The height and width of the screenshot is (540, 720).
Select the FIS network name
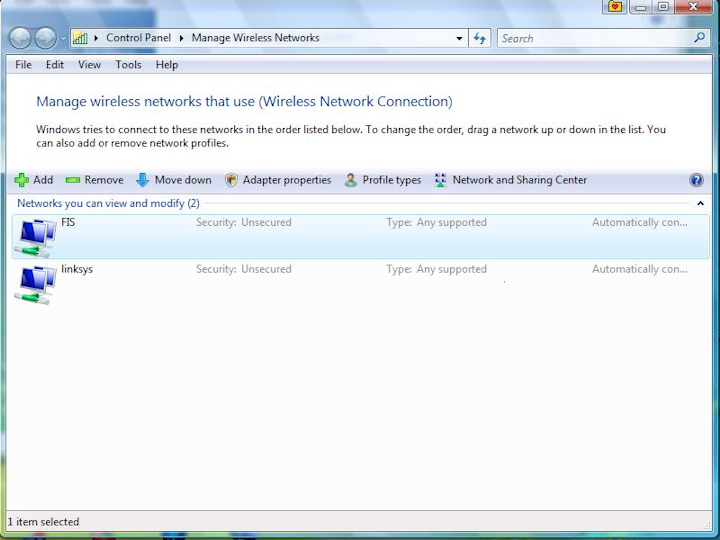pyautogui.click(x=68, y=222)
